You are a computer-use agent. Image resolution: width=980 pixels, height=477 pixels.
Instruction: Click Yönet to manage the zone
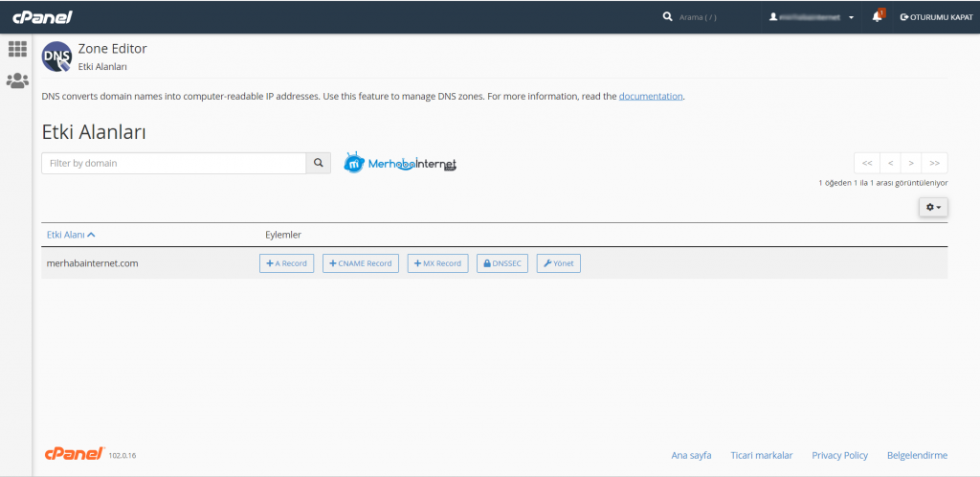(x=558, y=263)
